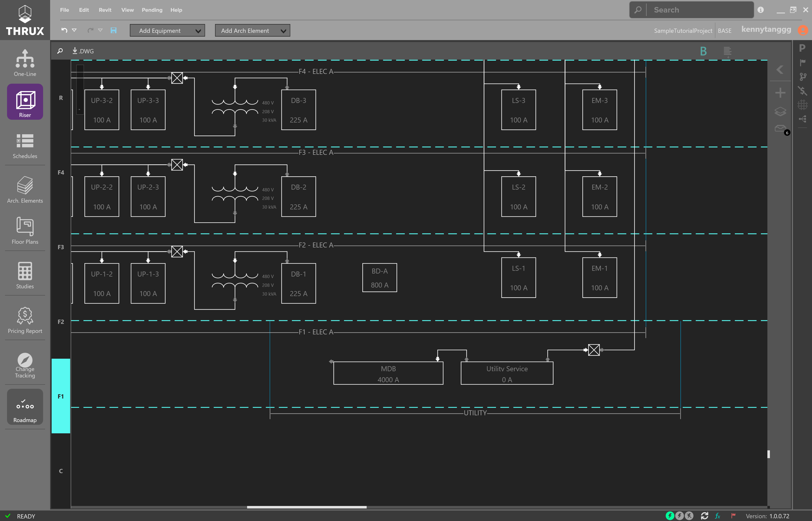Select the Riser sidebar icon
812x521 pixels.
pyautogui.click(x=25, y=101)
